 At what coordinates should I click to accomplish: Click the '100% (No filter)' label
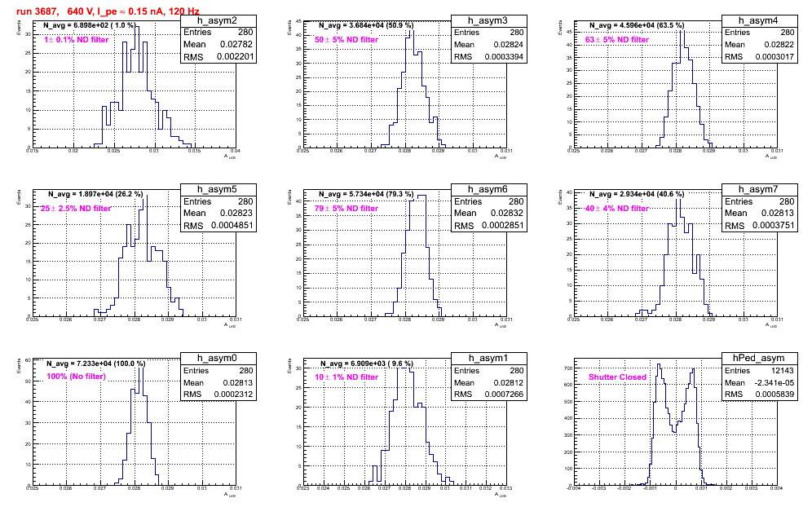76,377
